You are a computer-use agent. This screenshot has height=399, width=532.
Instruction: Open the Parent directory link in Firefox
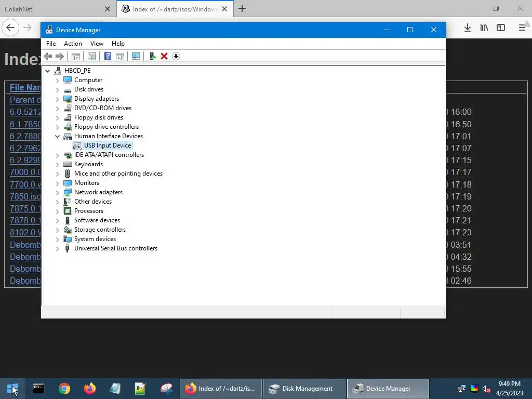pos(25,100)
